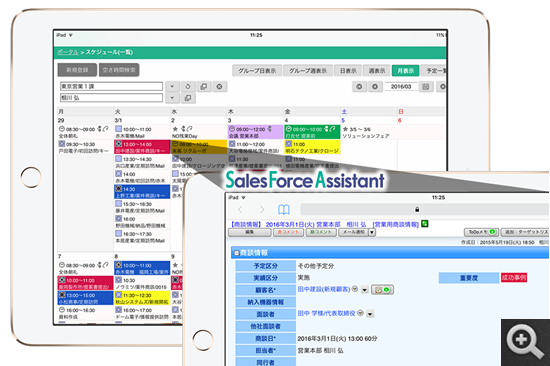Image resolution: width=550 pixels, height=366 pixels.
Task: Open the dropdown arrow next to メール通知
Action: click(x=372, y=232)
